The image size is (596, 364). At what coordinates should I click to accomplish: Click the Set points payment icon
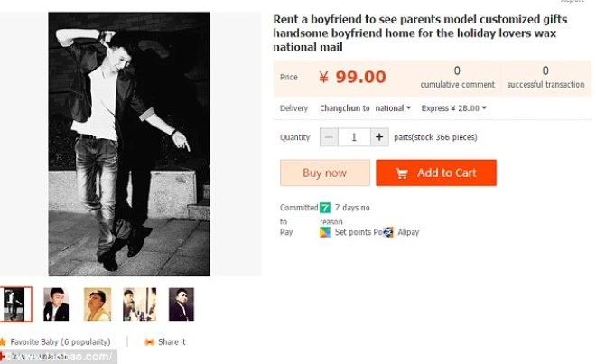(325, 232)
